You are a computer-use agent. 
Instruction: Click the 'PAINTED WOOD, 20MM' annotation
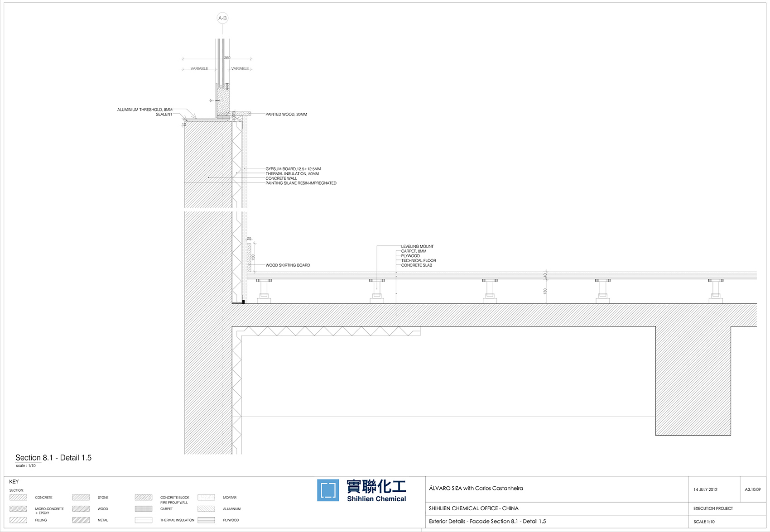(x=286, y=115)
